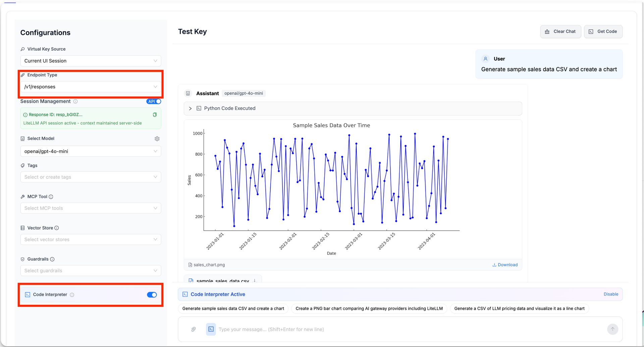Click the Clear Chat button

tap(560, 31)
